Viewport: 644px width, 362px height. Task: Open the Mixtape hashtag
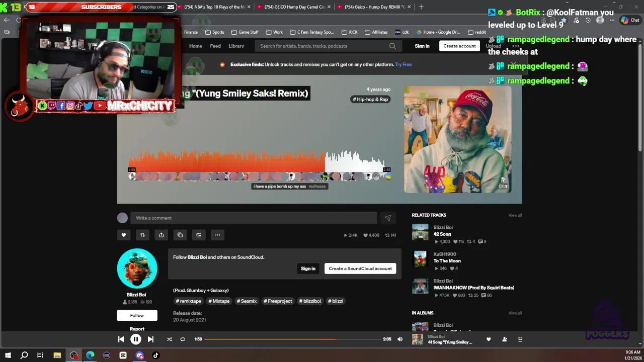219,301
